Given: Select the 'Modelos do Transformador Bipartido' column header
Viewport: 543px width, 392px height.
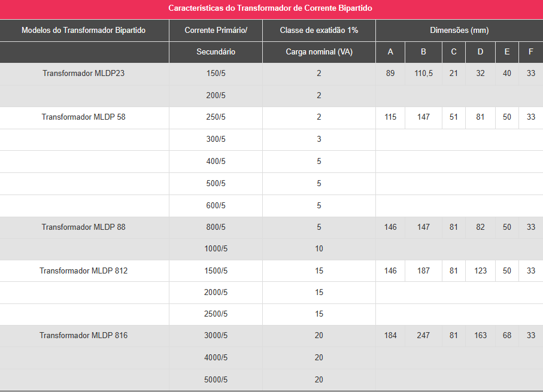Looking at the screenshot, I should coord(83,31).
